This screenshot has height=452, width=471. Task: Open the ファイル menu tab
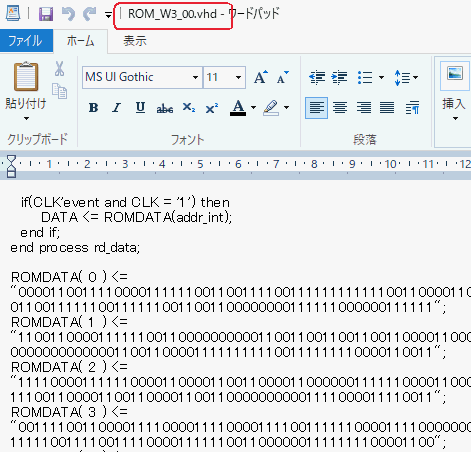point(26,41)
